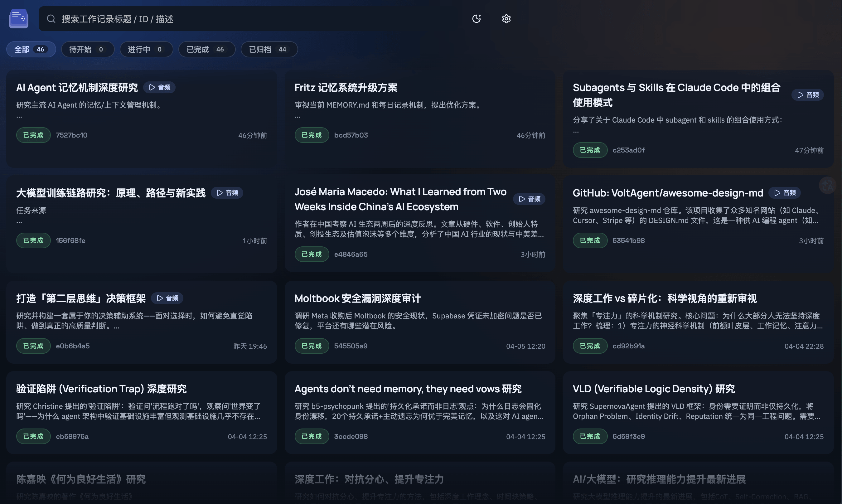This screenshot has height=504, width=842.
Task: Open 深度工作：对抗分心、提升专注力 card
Action: [x=420, y=482]
